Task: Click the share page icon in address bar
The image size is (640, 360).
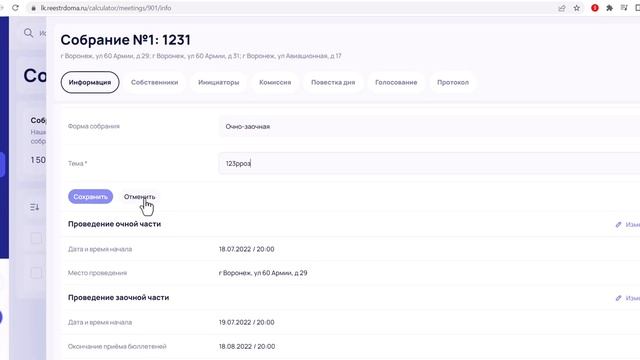Action: pos(562,8)
